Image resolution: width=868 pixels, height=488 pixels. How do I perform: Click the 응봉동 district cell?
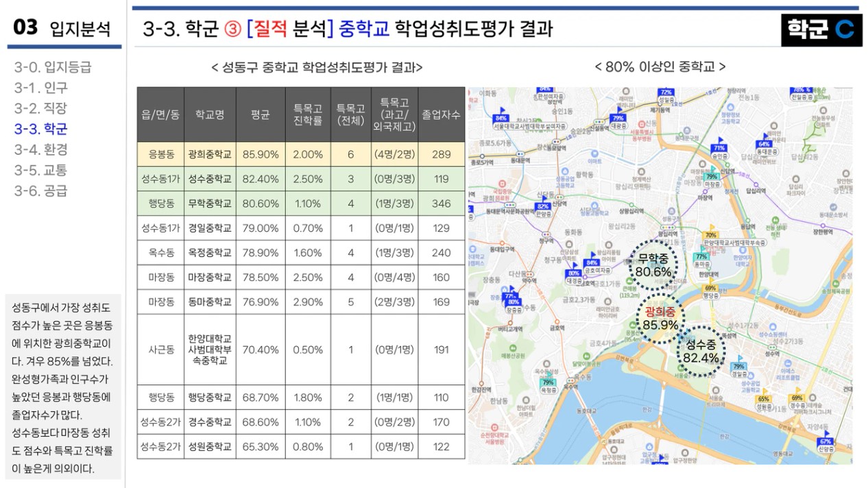tap(160, 154)
